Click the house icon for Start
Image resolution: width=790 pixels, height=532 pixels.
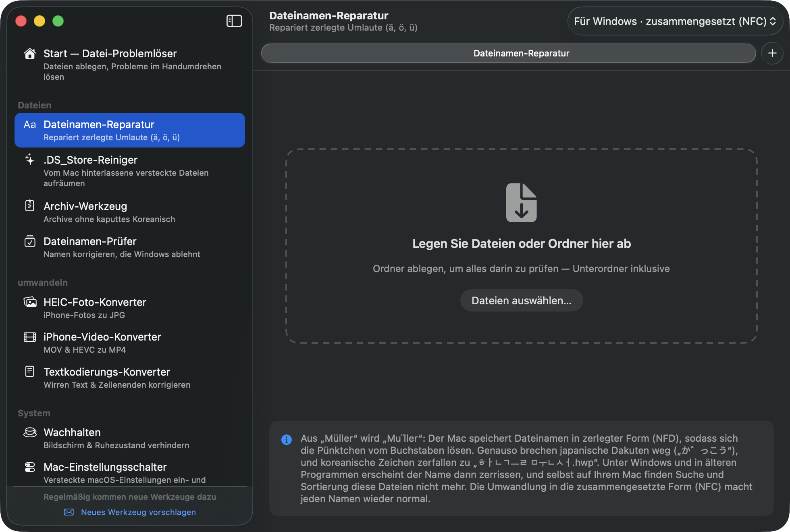pyautogui.click(x=30, y=54)
